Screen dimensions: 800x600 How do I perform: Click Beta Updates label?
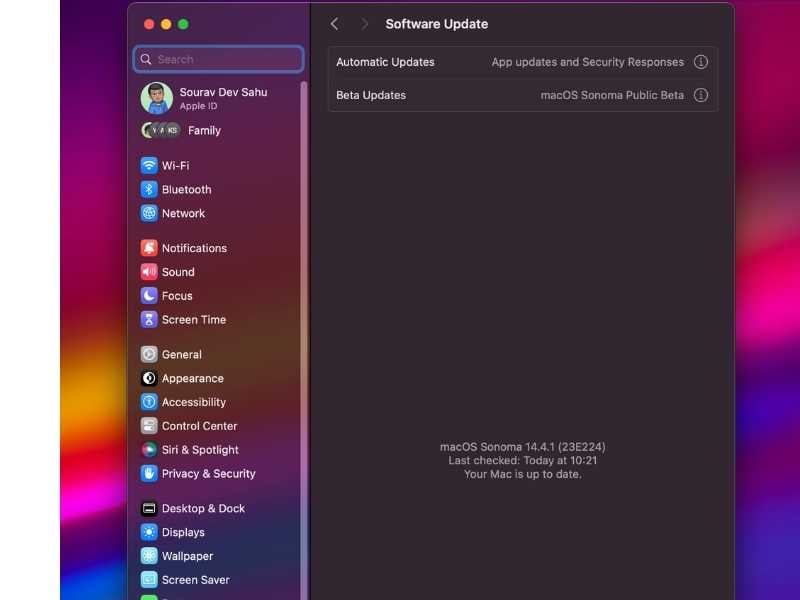[x=371, y=95]
